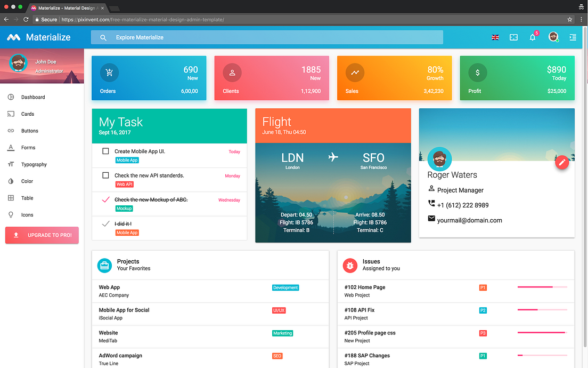Click the Orders shopping basket icon
The image size is (588, 368).
pyautogui.click(x=109, y=72)
